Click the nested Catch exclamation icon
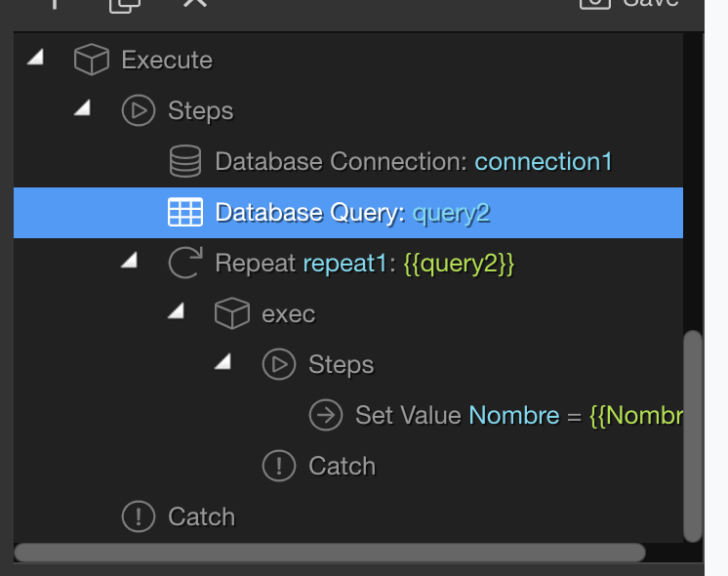Viewport: 728px width, 576px height. pos(279,466)
